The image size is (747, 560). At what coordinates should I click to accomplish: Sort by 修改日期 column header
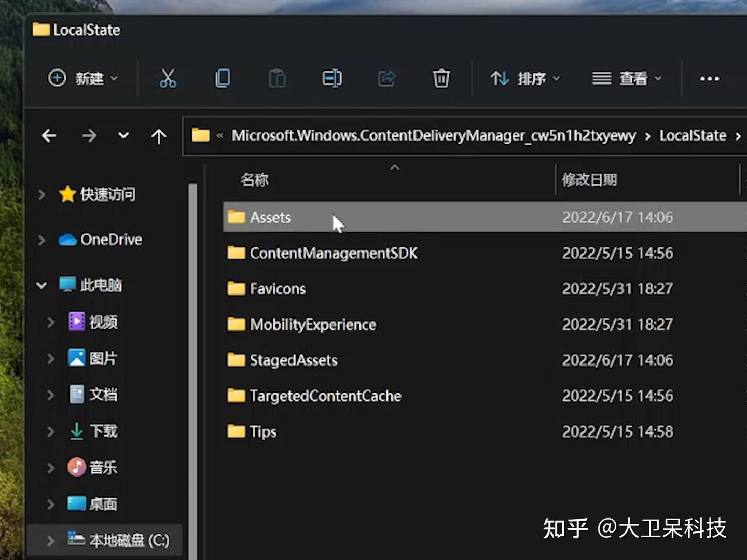pyautogui.click(x=590, y=180)
